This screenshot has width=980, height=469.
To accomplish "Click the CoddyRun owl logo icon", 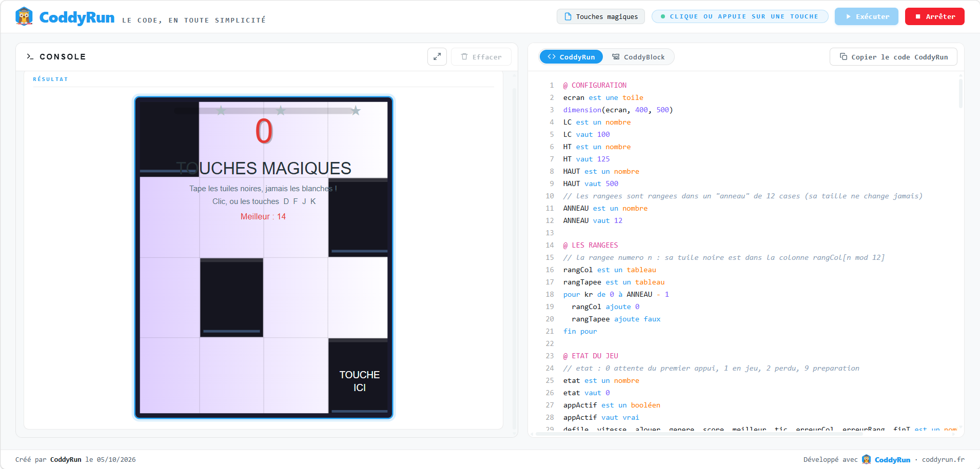I will [x=24, y=16].
